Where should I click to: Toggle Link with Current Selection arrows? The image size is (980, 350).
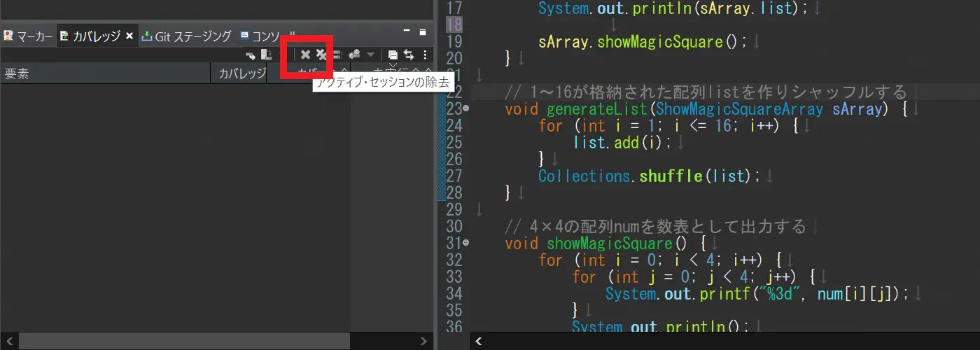click(409, 55)
